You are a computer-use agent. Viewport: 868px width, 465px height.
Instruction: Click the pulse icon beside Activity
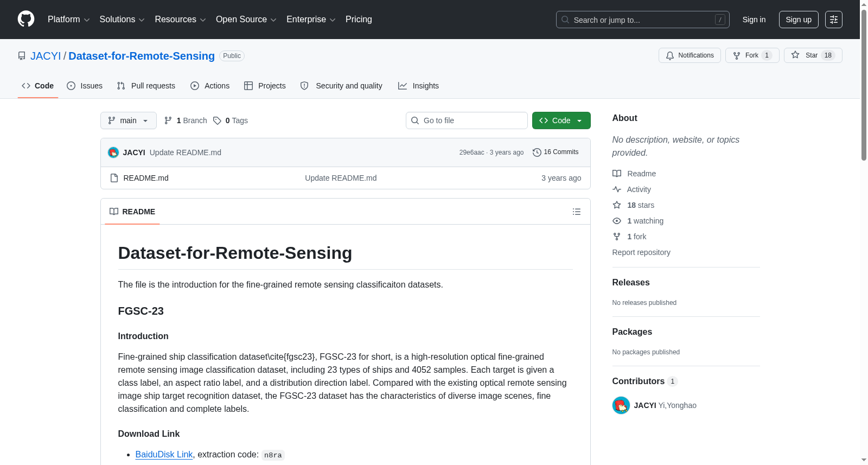point(617,189)
